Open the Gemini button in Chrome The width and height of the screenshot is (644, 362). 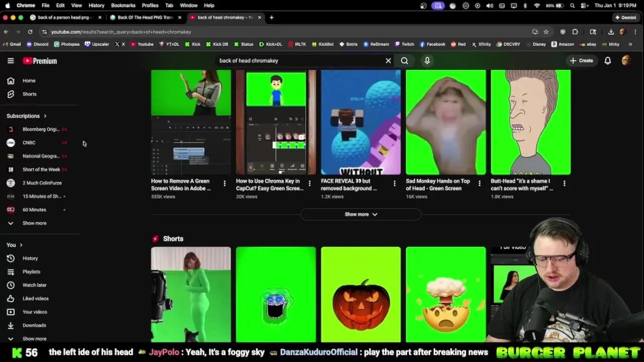pyautogui.click(x=625, y=18)
